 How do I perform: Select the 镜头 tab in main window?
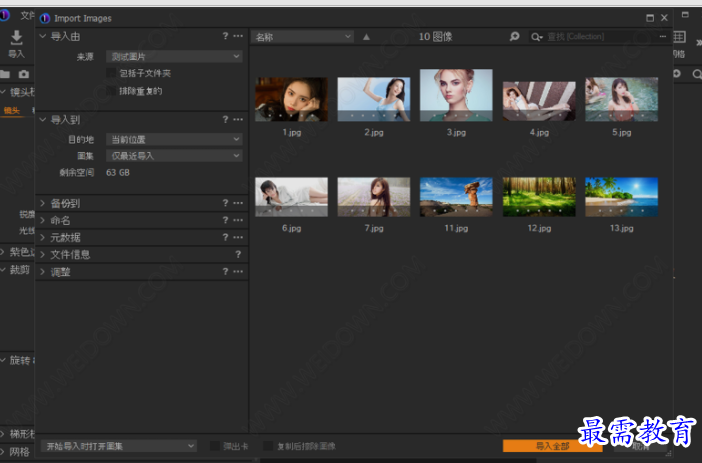click(x=12, y=111)
